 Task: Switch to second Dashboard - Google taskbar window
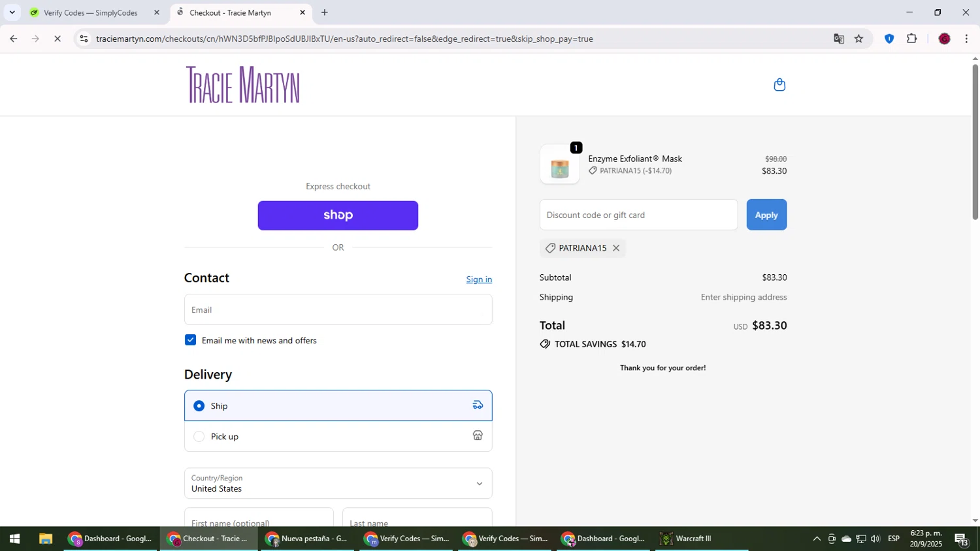(x=604, y=539)
